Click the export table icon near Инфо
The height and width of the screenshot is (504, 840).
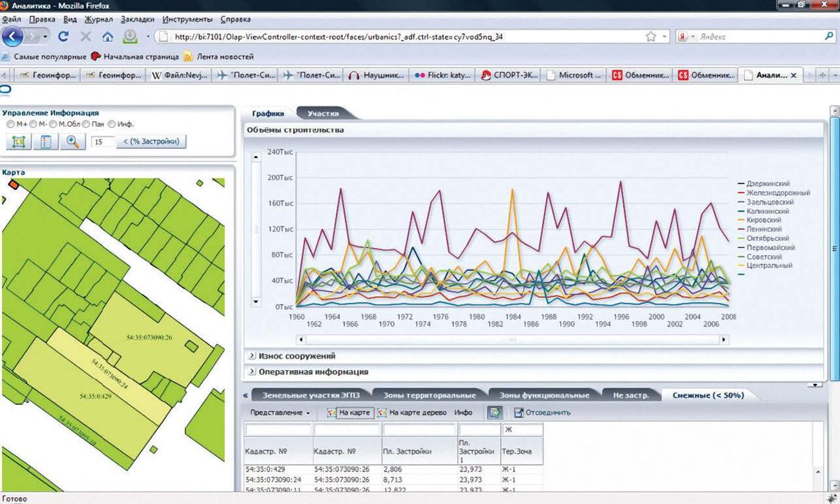pyautogui.click(x=494, y=412)
